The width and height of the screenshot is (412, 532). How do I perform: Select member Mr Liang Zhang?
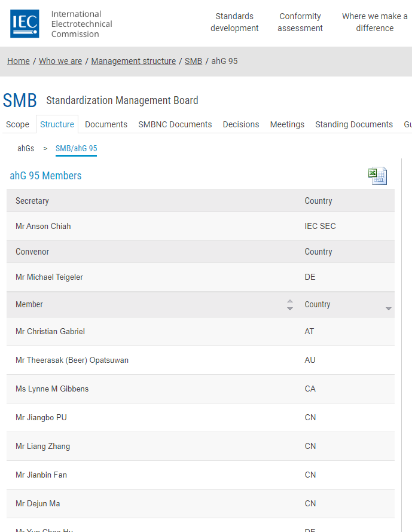coord(43,446)
